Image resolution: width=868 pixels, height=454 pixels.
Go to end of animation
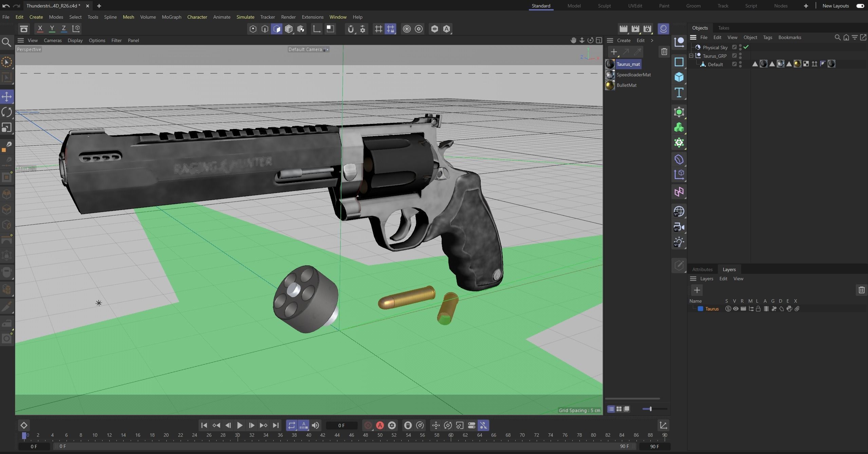pos(276,425)
